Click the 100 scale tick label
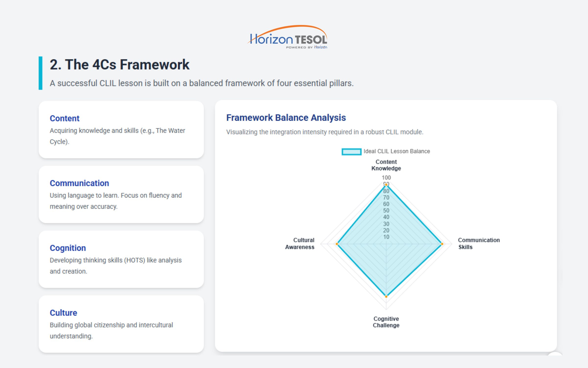The height and width of the screenshot is (368, 588). pos(386,177)
